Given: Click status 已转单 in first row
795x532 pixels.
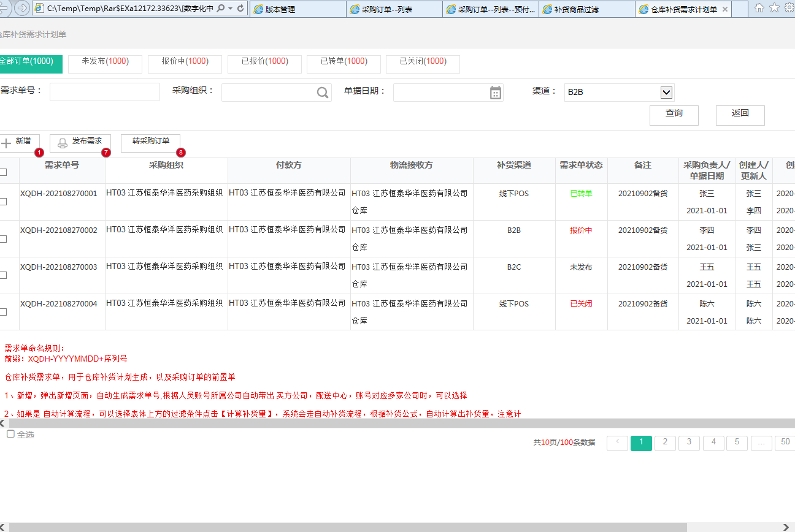Looking at the screenshot, I should click(581, 194).
